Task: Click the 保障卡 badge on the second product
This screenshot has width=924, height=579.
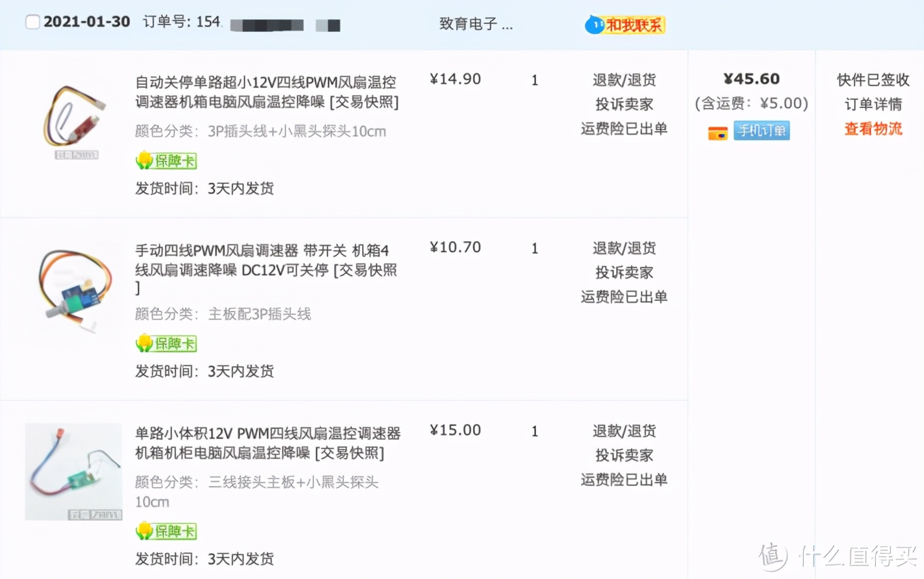Action: pos(166,343)
